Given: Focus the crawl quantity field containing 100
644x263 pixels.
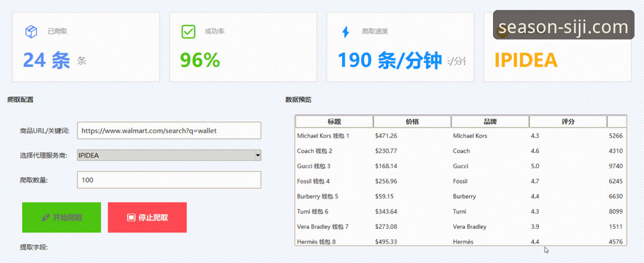Looking at the screenshot, I should [x=169, y=180].
